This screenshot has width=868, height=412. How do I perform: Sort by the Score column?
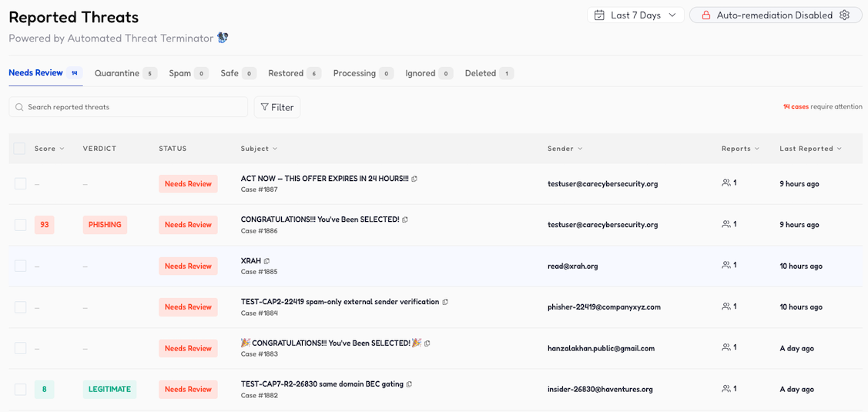(x=49, y=149)
